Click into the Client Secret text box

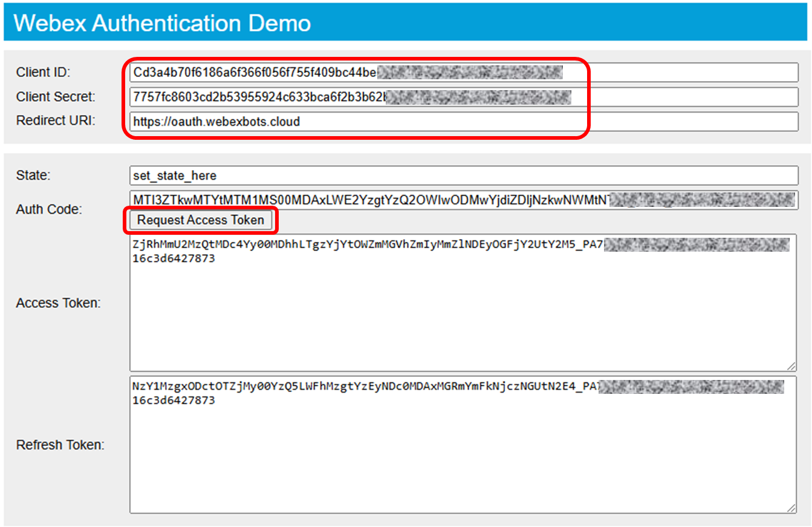(463, 97)
